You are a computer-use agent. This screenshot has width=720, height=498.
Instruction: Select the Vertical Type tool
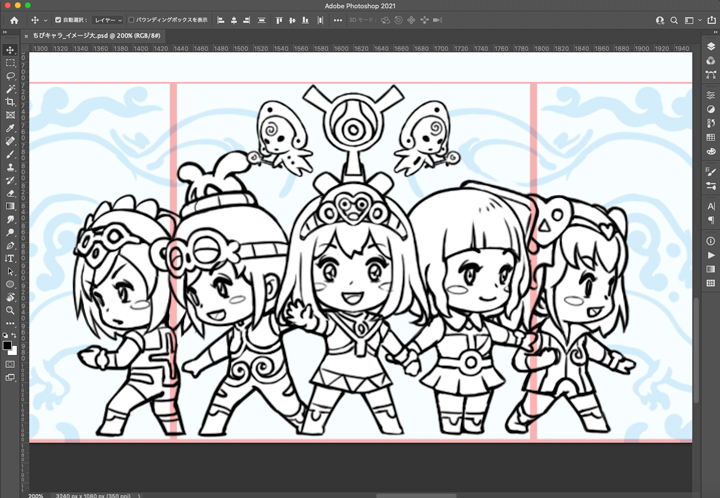10,258
